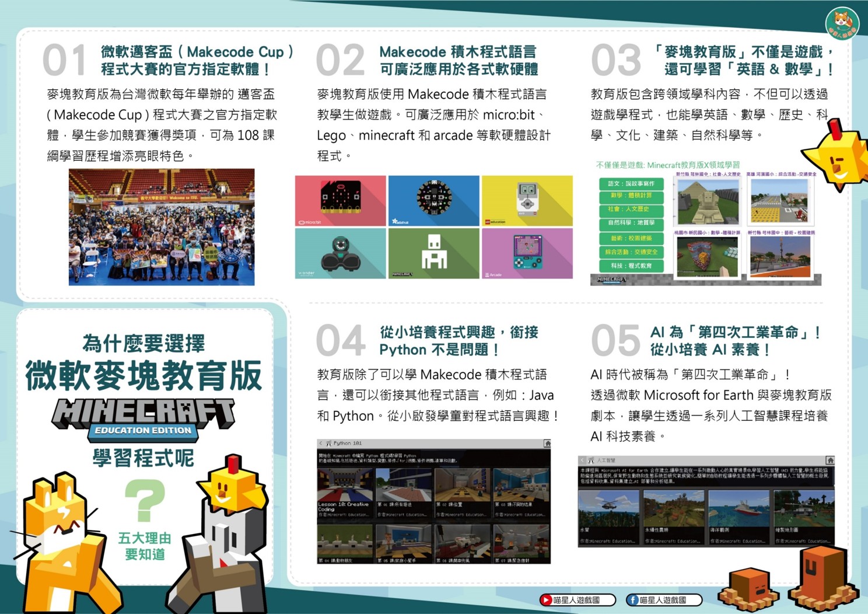Click home icon in Python 101 header
868x614 pixels.
547,444
